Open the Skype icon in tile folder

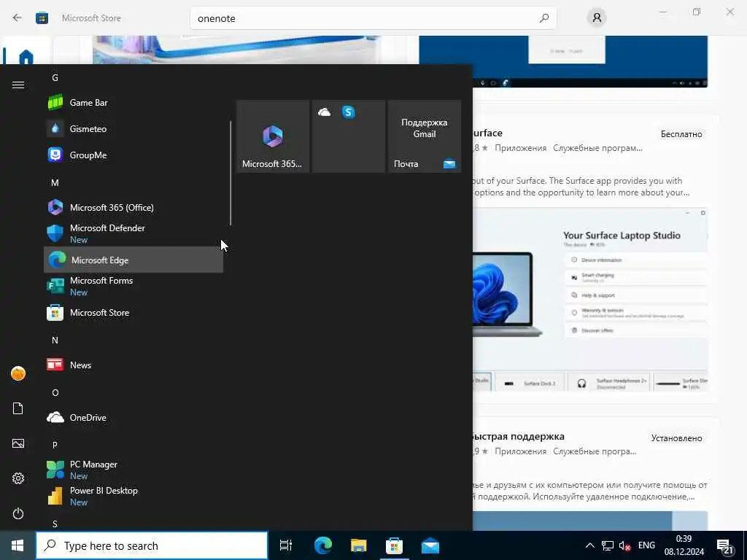point(348,112)
